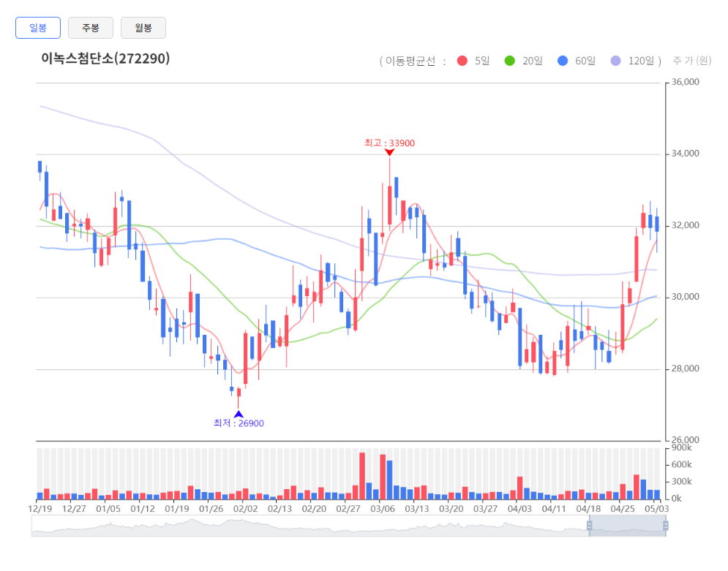728x571 pixels.
Task: Click the 28,000 price axis label
Action: point(686,368)
